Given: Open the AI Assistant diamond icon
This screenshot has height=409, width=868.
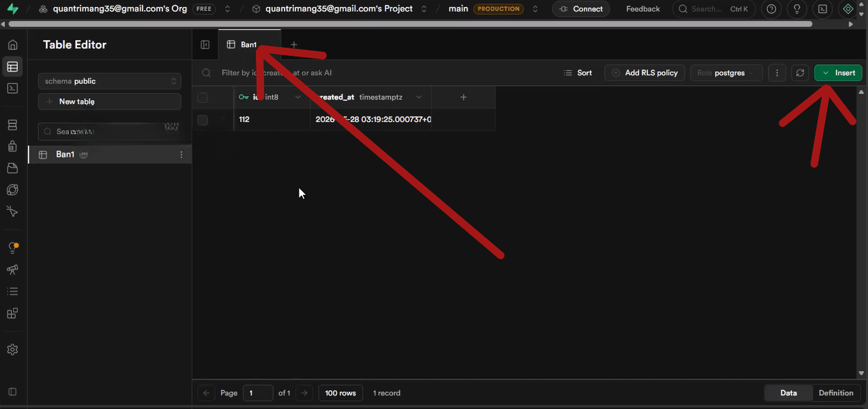Looking at the screenshot, I should pos(848,9).
